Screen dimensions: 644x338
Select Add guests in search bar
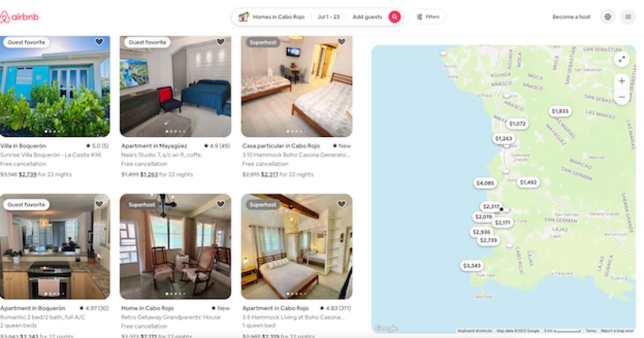coord(367,17)
